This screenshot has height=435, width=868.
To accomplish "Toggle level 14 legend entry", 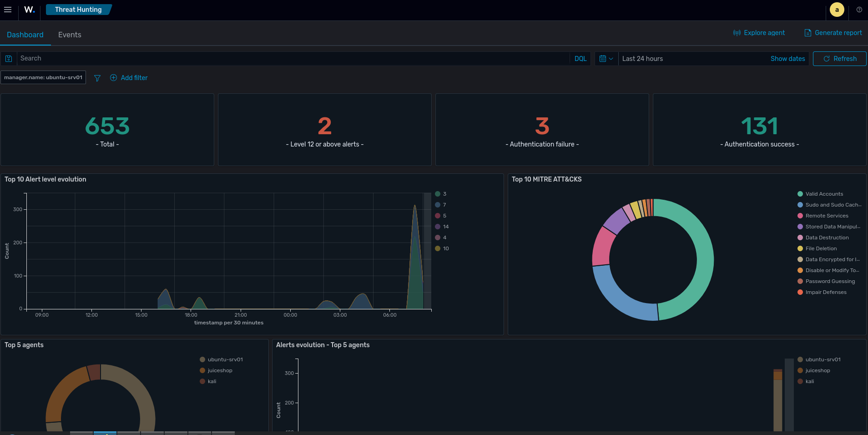I will [442, 227].
